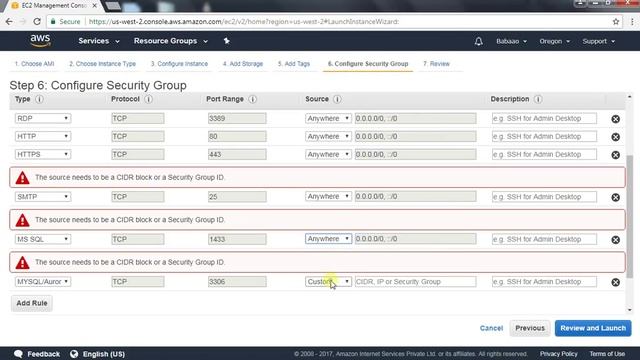Click the Protocol column info icon
Image resolution: width=640 pixels, height=360 pixels.
[149, 99]
